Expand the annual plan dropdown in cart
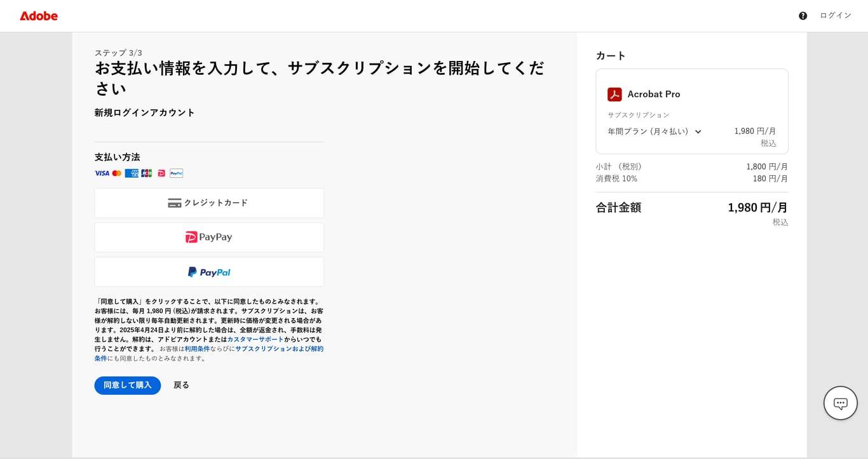The height and width of the screenshot is (459, 868). [x=698, y=131]
